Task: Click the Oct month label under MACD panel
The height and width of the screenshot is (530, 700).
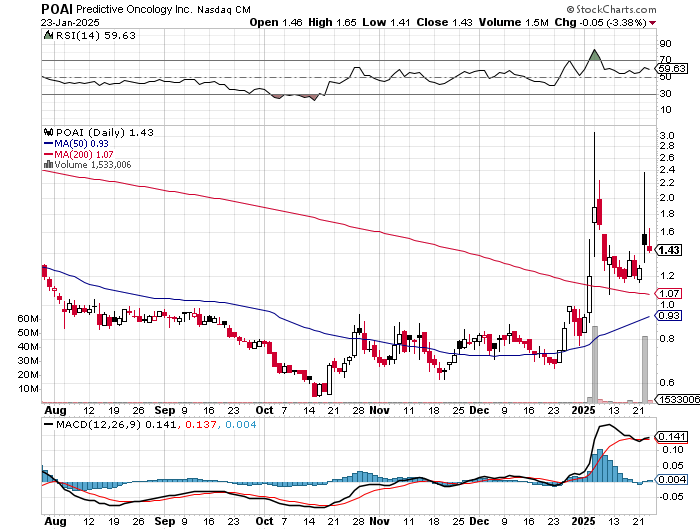Action: click(x=264, y=521)
